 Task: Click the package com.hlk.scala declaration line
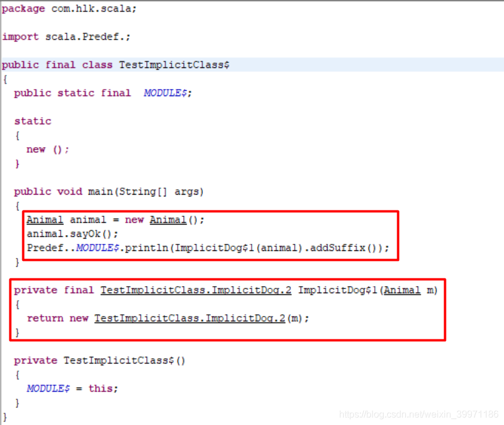(x=69, y=9)
